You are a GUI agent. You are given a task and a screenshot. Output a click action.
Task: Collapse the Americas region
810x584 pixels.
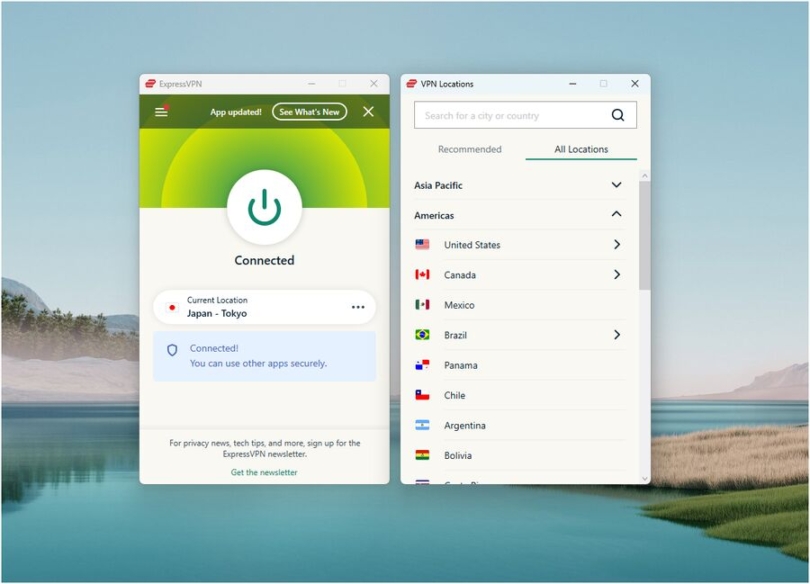tap(617, 214)
